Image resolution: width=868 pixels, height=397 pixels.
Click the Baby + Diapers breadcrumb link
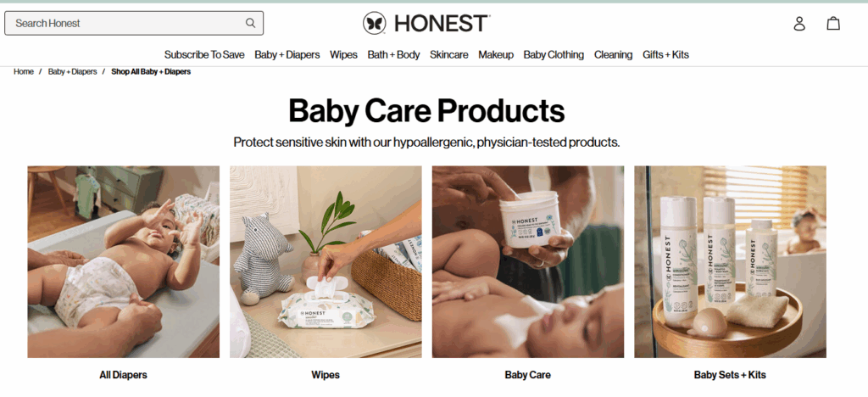pyautogui.click(x=73, y=72)
